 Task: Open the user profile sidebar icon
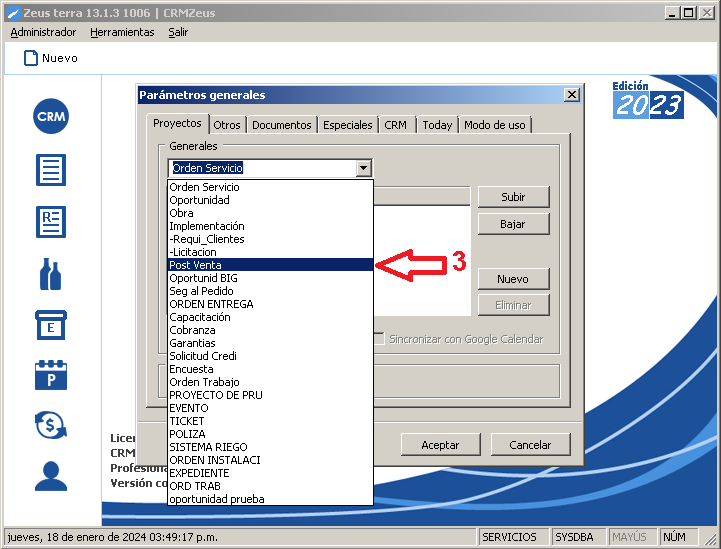pos(51,476)
